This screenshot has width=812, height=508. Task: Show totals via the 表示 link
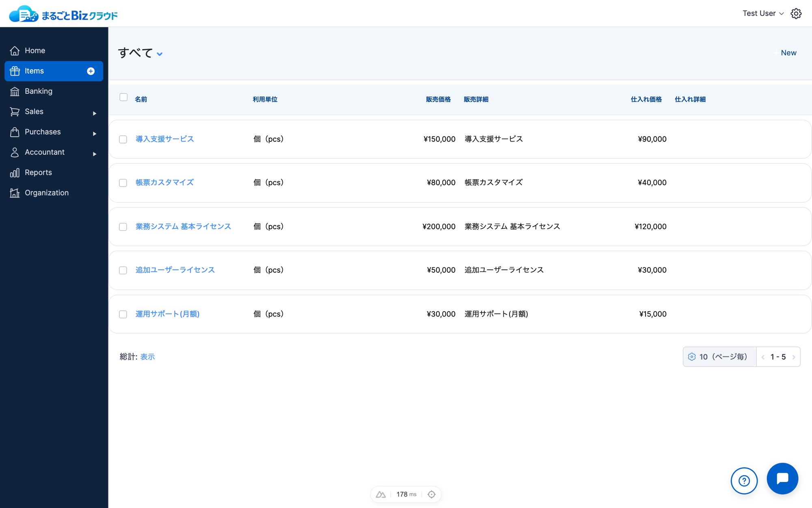147,357
